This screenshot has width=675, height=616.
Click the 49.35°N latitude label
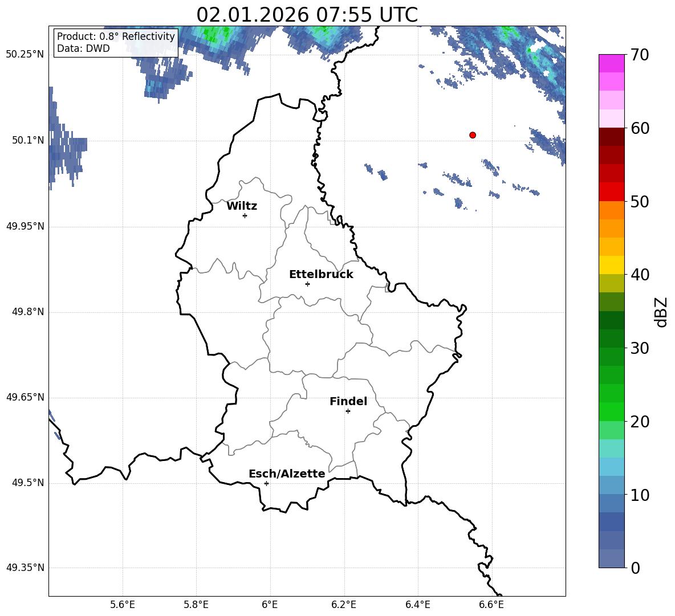[25, 568]
